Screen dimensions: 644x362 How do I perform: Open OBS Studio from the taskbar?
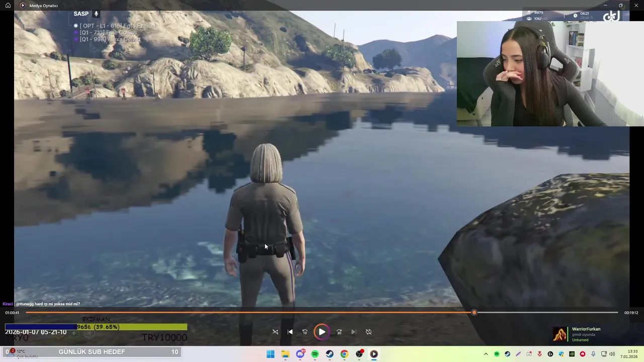[359, 354]
